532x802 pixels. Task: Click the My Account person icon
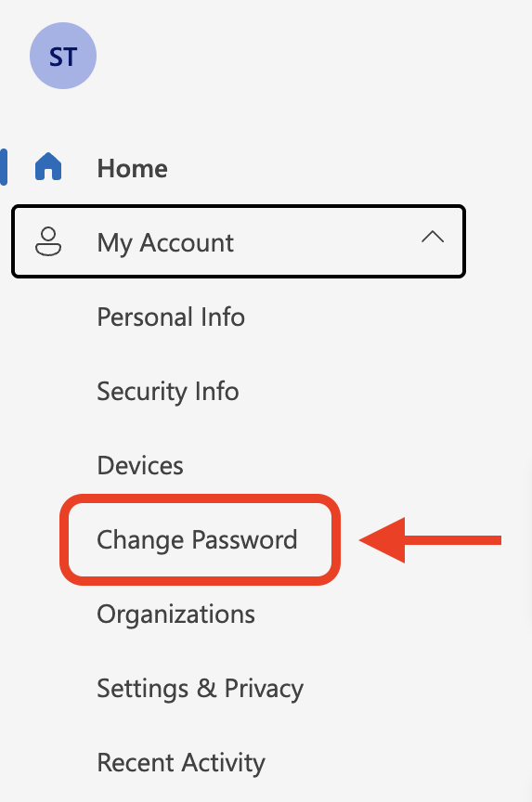tap(48, 242)
